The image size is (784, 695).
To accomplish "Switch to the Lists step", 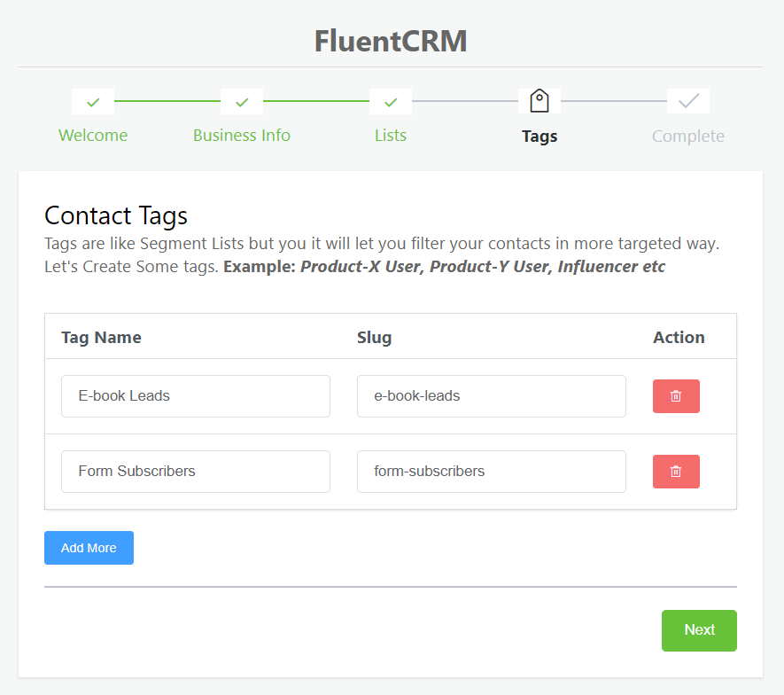I will tap(391, 135).
